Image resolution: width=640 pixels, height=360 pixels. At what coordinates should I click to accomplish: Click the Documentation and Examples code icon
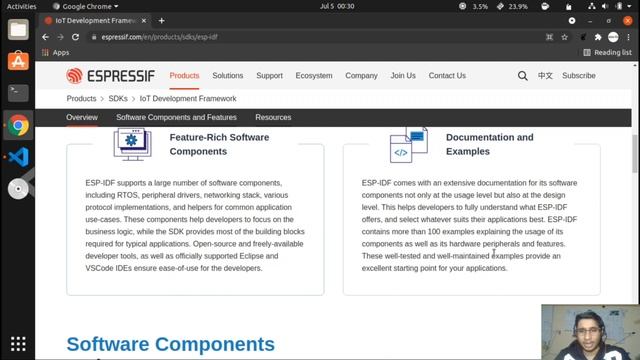coord(409,144)
